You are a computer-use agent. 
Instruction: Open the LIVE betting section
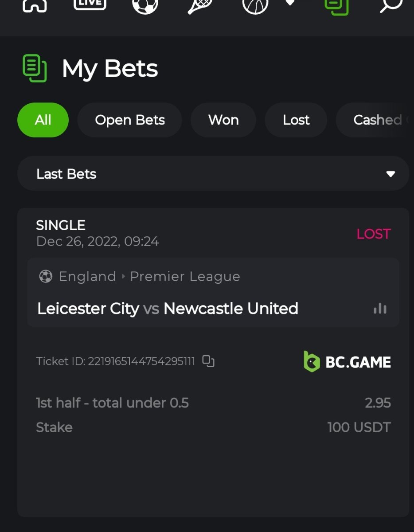point(90,4)
